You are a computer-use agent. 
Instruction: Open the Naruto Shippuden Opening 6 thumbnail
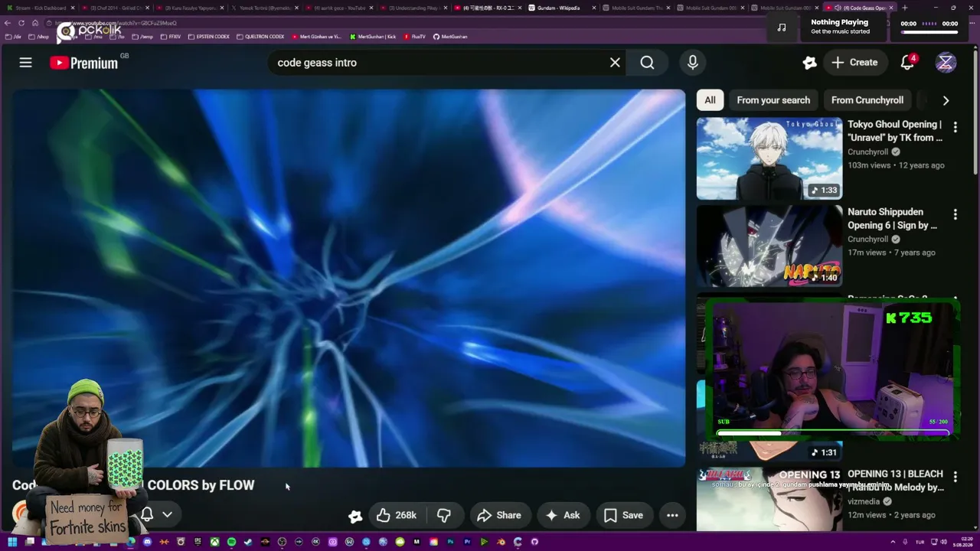[769, 246]
